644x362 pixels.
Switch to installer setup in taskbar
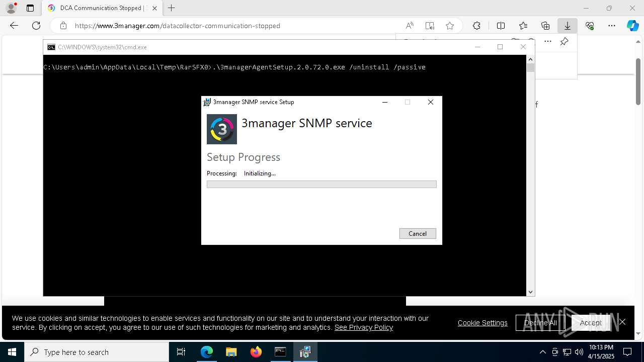pyautogui.click(x=305, y=352)
